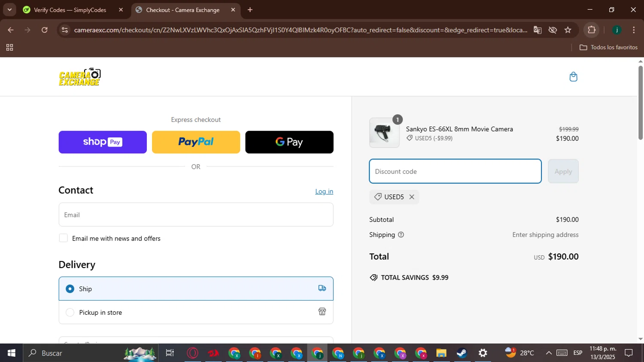
Task: Click the browser address bar URL
Action: point(301,30)
